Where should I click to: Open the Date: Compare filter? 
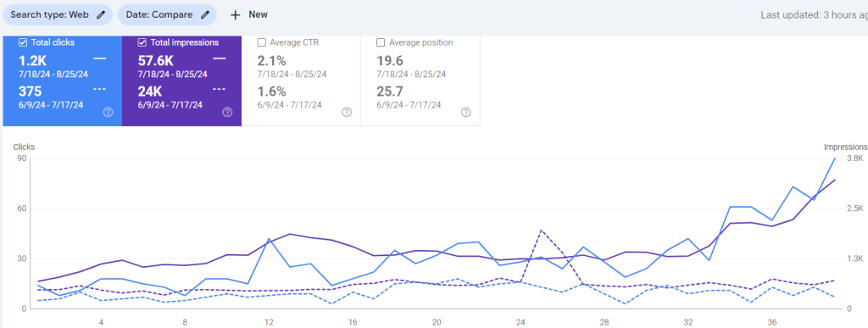(x=167, y=15)
